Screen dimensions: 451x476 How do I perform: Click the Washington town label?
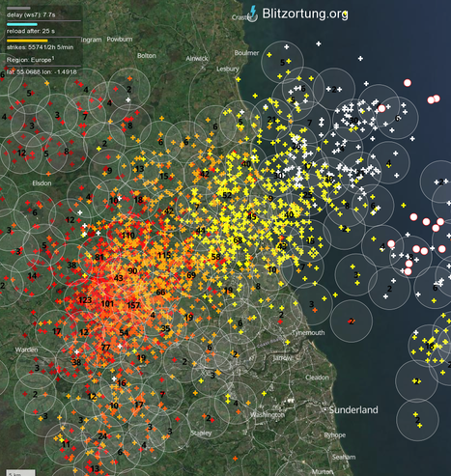[268, 415]
